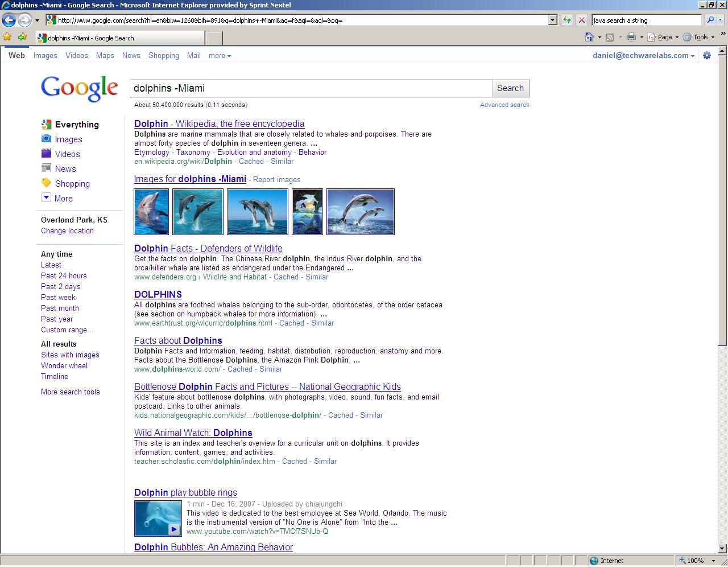
Task: Open News in the top navigation
Action: (131, 56)
